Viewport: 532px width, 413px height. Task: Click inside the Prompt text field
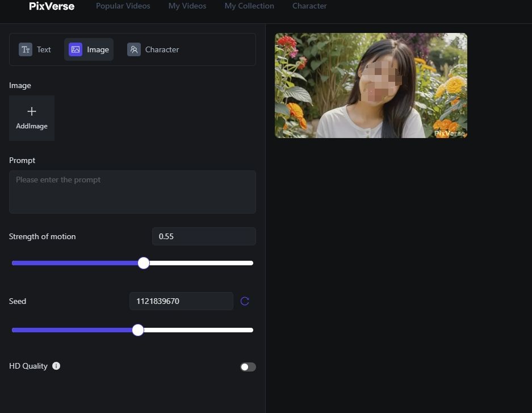click(132, 191)
